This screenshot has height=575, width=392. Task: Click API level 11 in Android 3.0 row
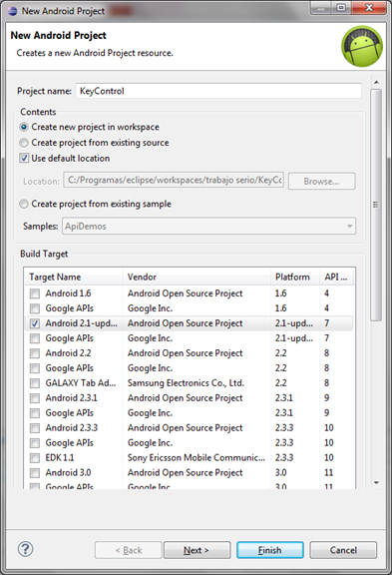pyautogui.click(x=328, y=473)
